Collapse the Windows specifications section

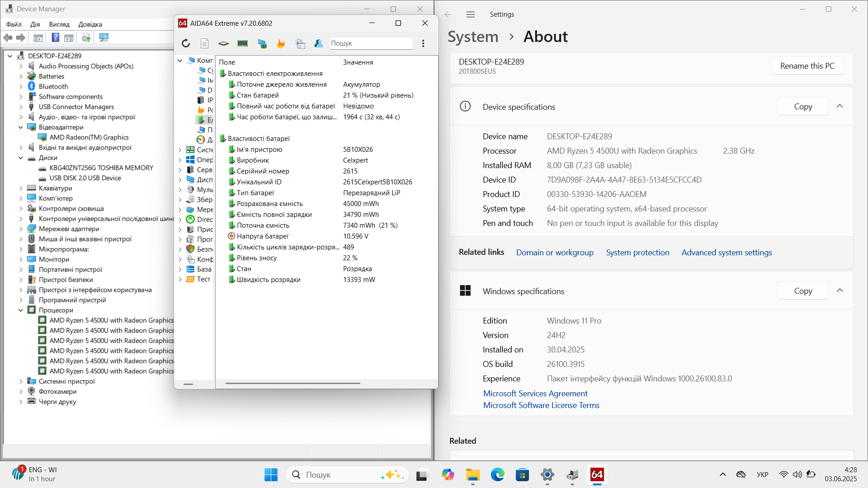click(840, 291)
